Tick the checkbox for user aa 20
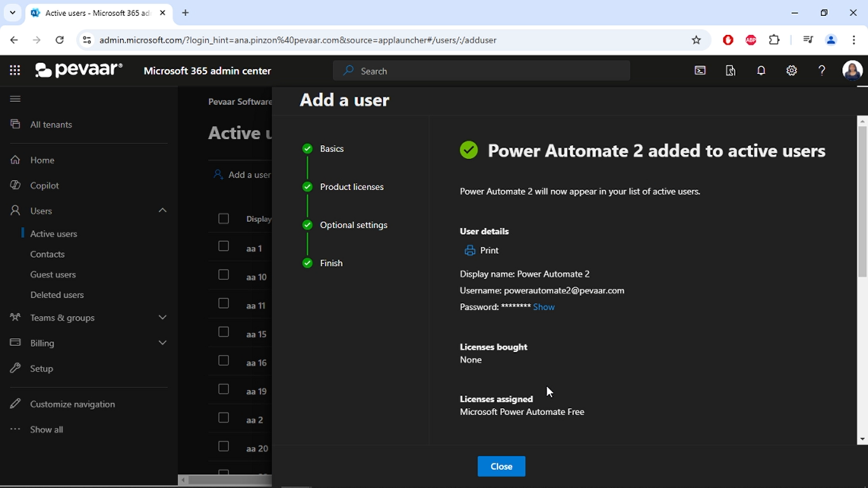 coord(224,446)
